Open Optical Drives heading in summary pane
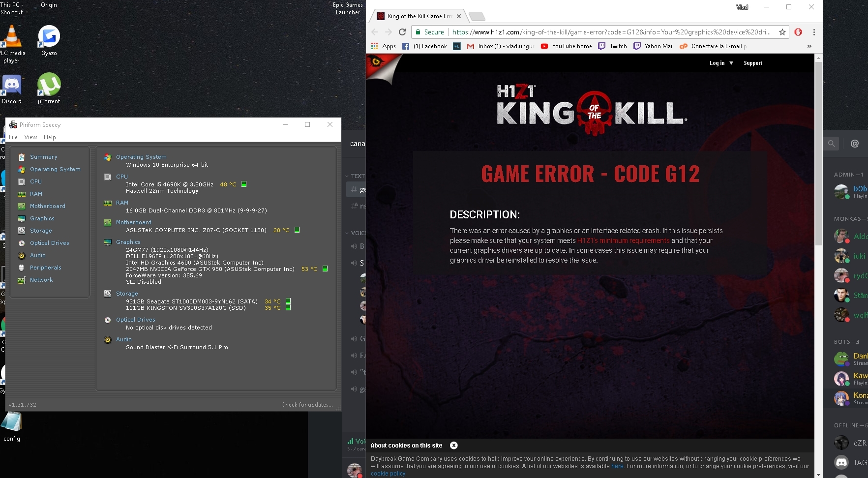 point(136,320)
